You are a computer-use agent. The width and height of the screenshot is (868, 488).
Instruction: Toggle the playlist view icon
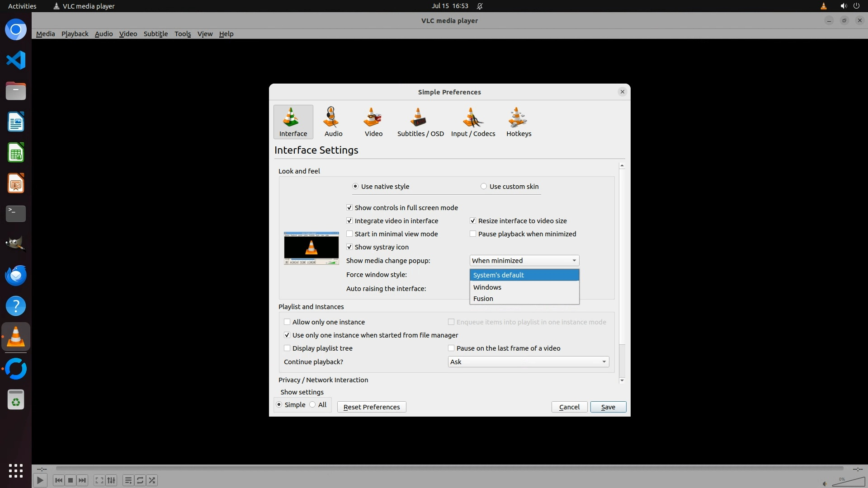point(128,480)
